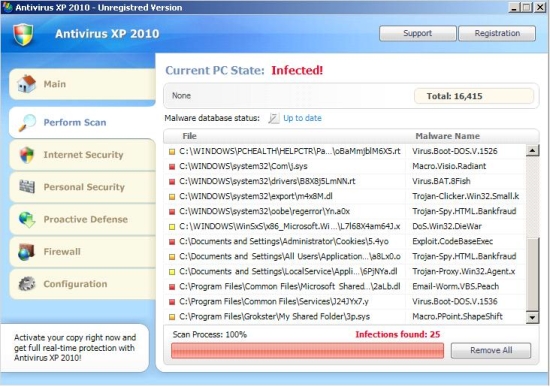The image size is (550, 387).
Task: Click the Registration button
Action: pos(497,33)
